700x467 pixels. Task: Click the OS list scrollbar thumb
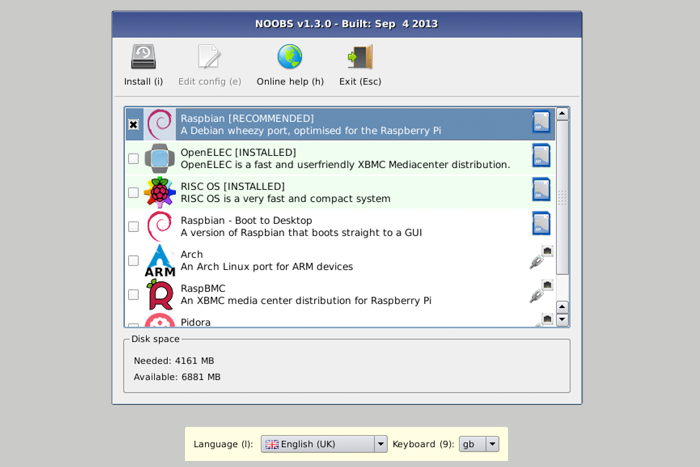(x=562, y=197)
